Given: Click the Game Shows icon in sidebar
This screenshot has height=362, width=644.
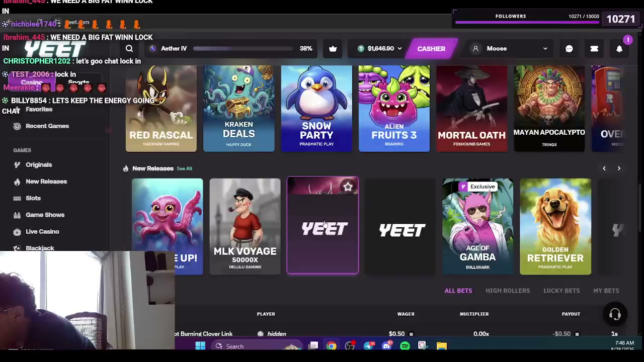Looking at the screenshot, I should [17, 215].
